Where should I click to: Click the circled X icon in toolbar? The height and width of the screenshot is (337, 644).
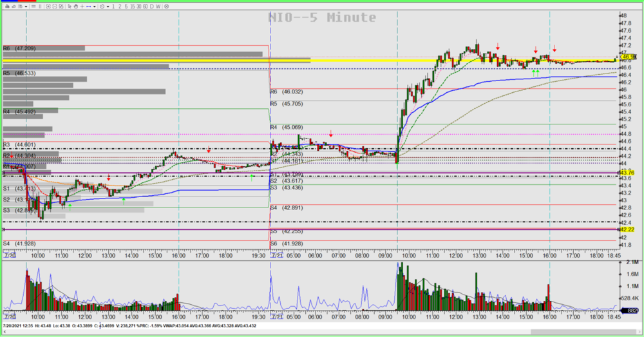coord(166,6)
